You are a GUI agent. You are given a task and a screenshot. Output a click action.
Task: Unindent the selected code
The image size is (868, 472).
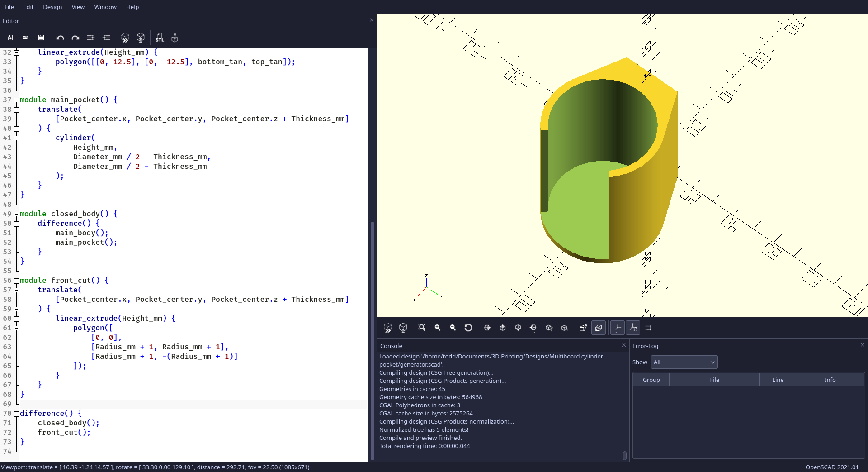(x=91, y=38)
